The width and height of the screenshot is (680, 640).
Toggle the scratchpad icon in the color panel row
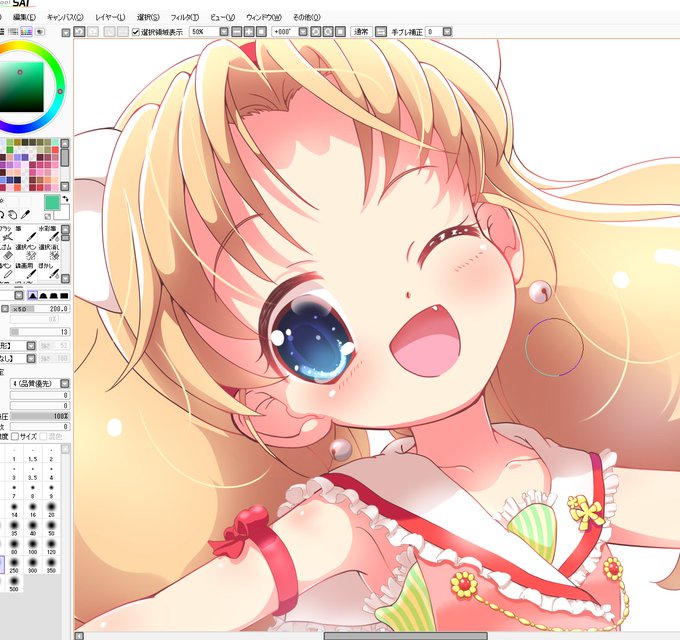(40, 32)
